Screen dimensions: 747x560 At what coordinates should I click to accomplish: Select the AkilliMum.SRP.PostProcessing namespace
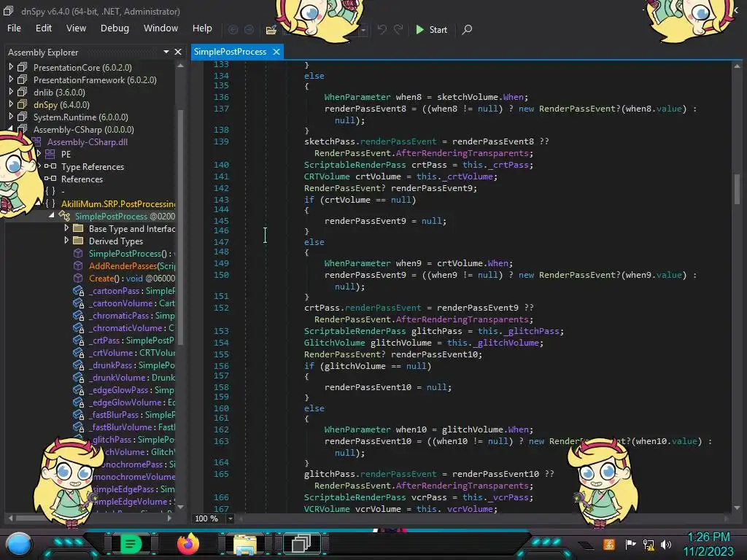[x=118, y=204]
